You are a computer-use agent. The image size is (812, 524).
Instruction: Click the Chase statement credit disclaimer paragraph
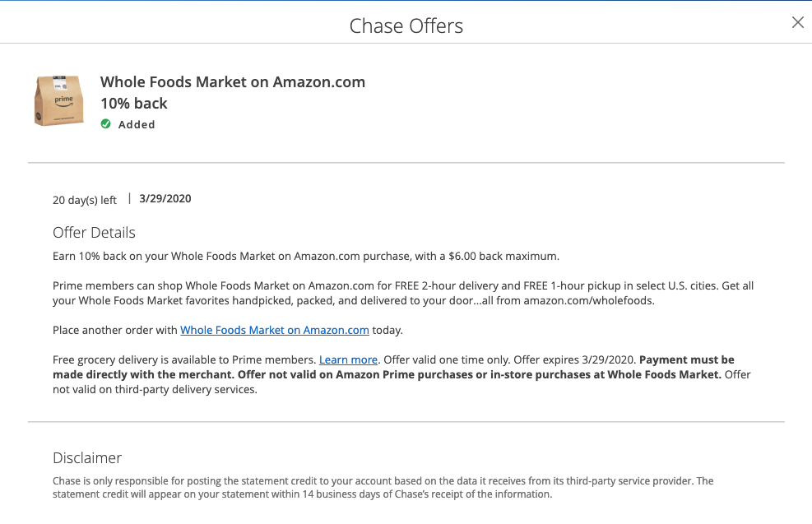point(383,487)
